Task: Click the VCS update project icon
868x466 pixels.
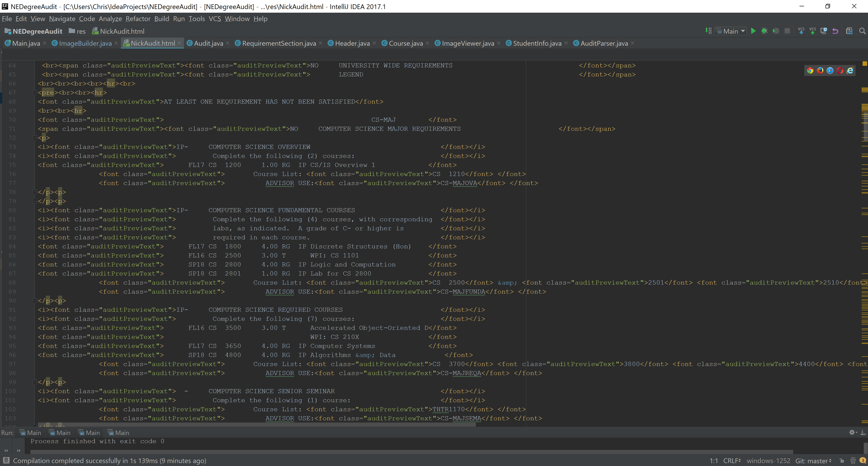Action: (801, 31)
